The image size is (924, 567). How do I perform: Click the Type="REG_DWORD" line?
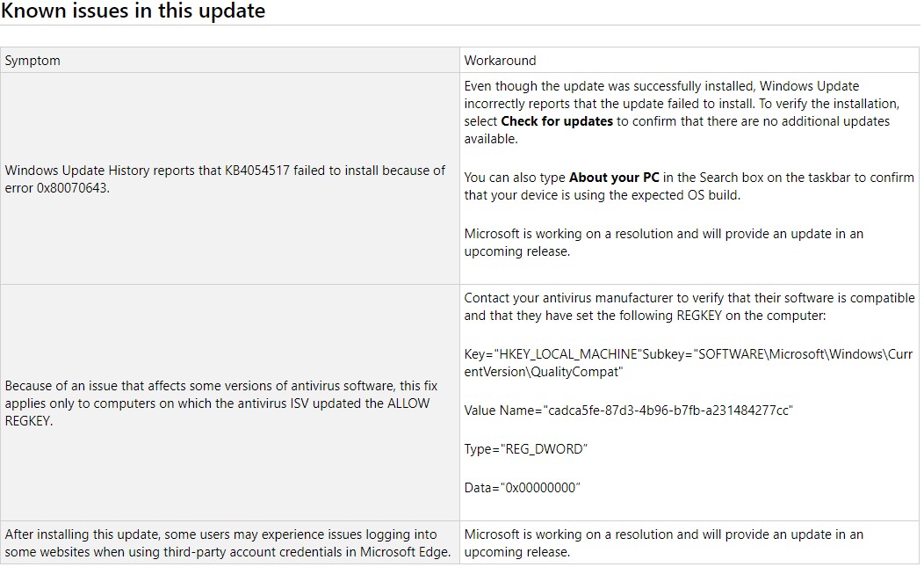[525, 449]
